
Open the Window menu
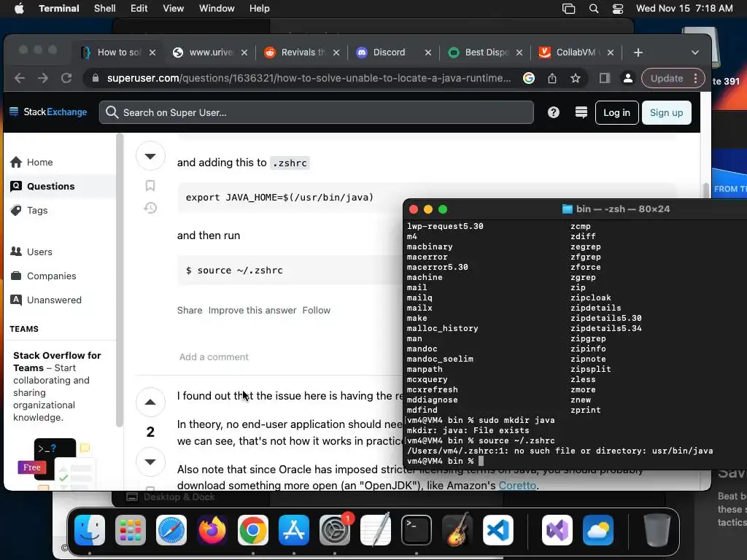pos(217,9)
